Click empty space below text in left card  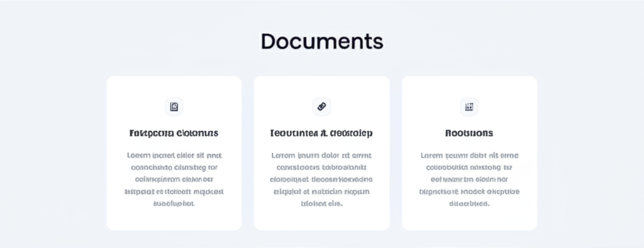coord(174,219)
